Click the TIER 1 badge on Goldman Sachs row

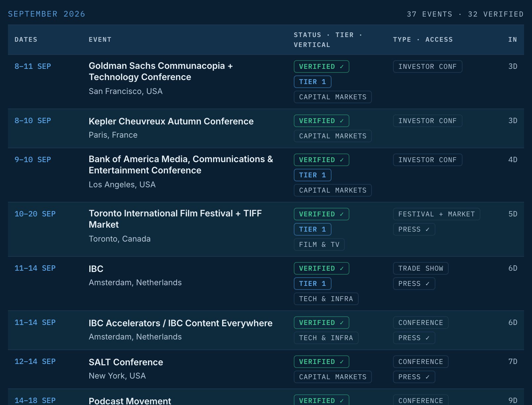click(x=313, y=82)
